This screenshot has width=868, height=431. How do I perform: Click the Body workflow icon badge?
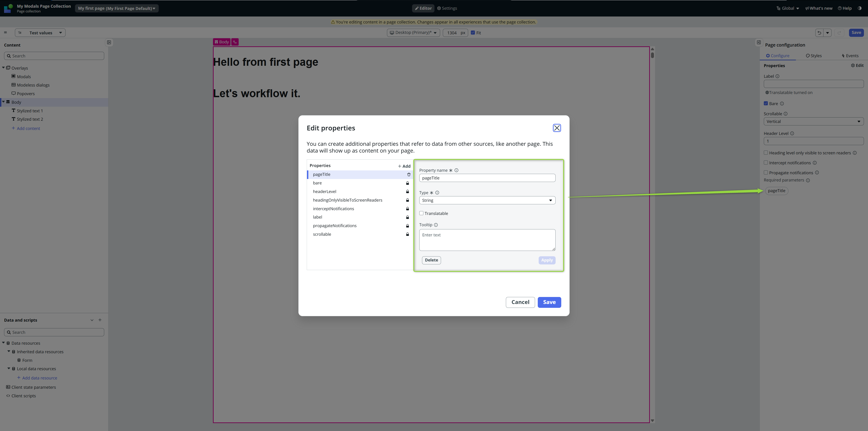click(235, 42)
